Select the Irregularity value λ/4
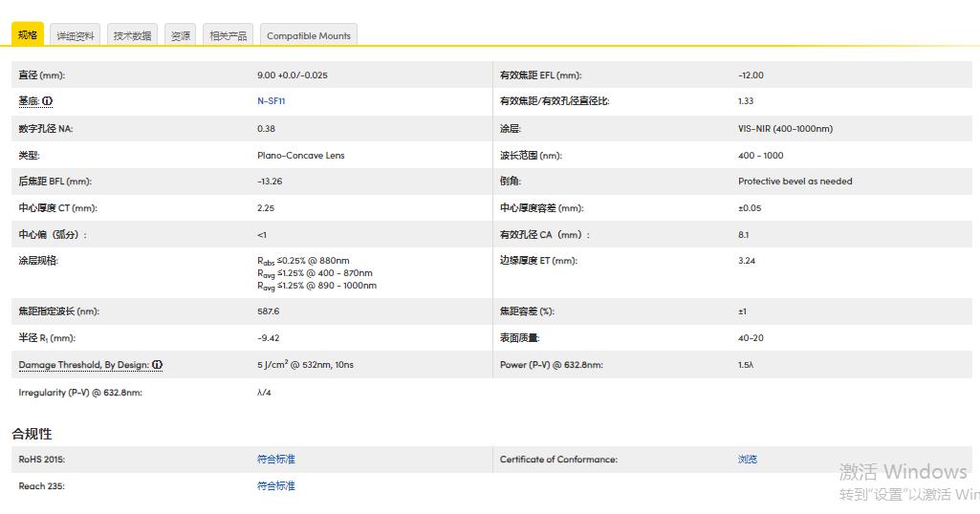The height and width of the screenshot is (514, 980). 264,393
